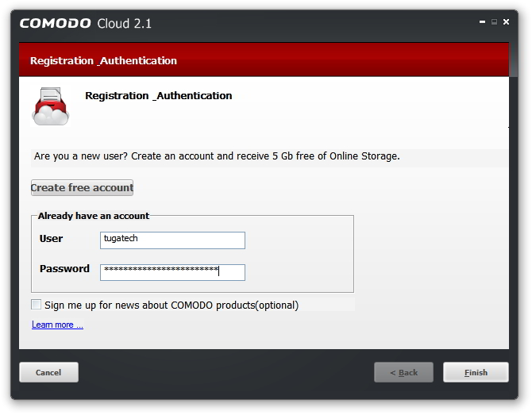Click the red cloud storage icon
This screenshot has height=415, width=532.
pyautogui.click(x=50, y=106)
